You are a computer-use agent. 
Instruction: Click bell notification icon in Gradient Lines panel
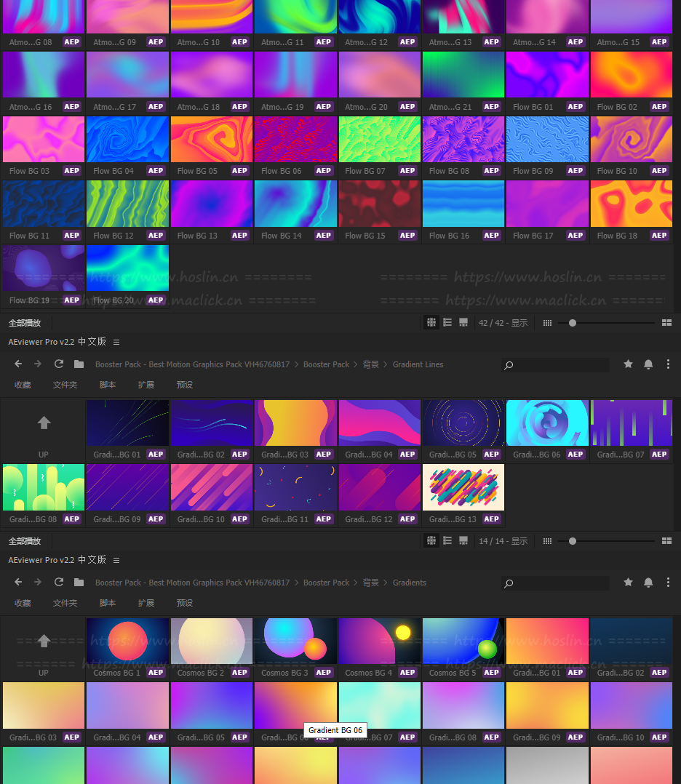point(648,364)
